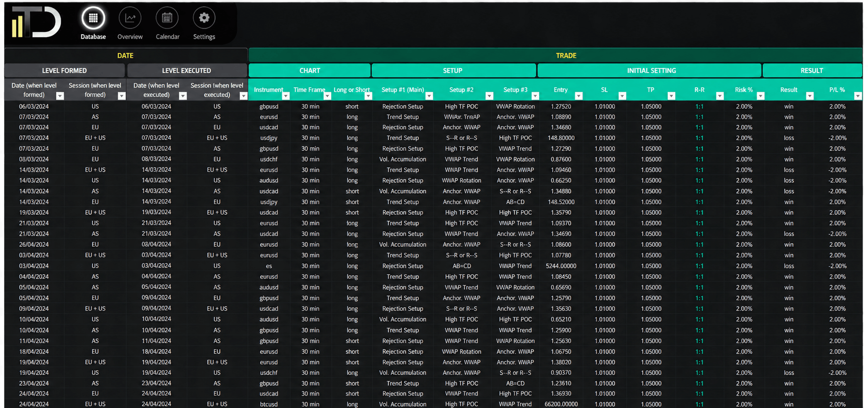Click the LEVEL EXECUTED header

point(187,70)
